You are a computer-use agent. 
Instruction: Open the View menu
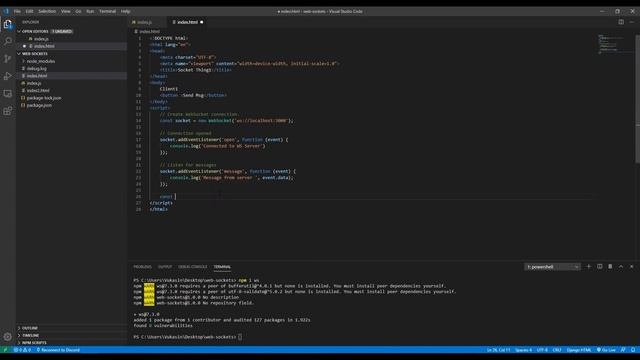[65, 11]
